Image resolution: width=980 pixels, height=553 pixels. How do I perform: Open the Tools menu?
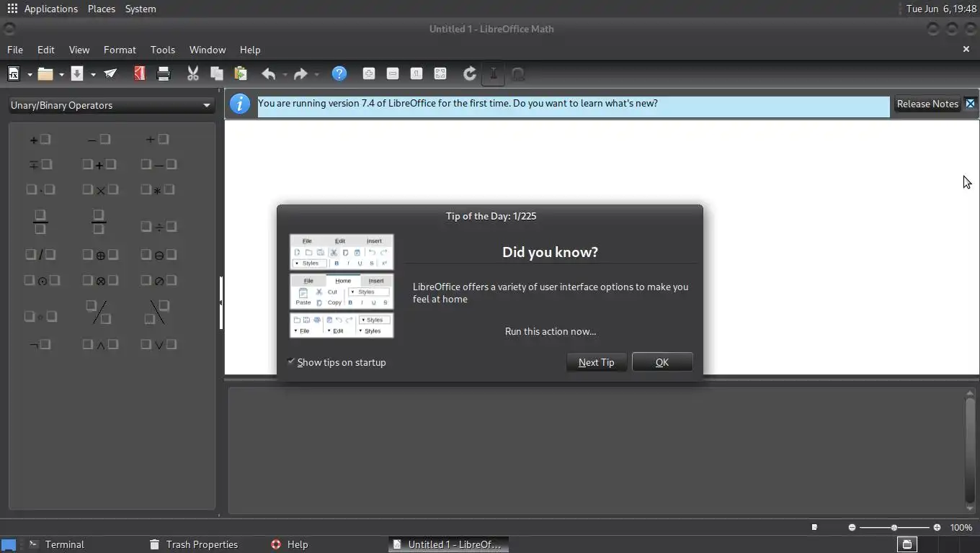(163, 50)
